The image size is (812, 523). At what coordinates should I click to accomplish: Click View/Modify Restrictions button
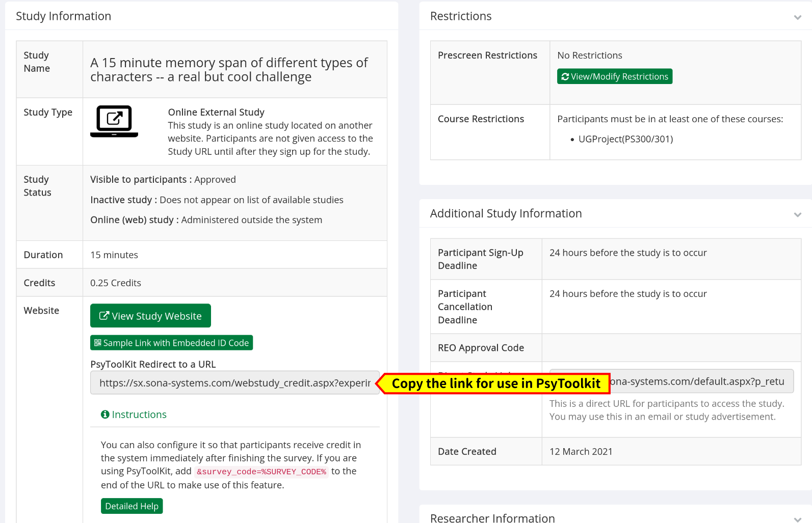pyautogui.click(x=615, y=76)
